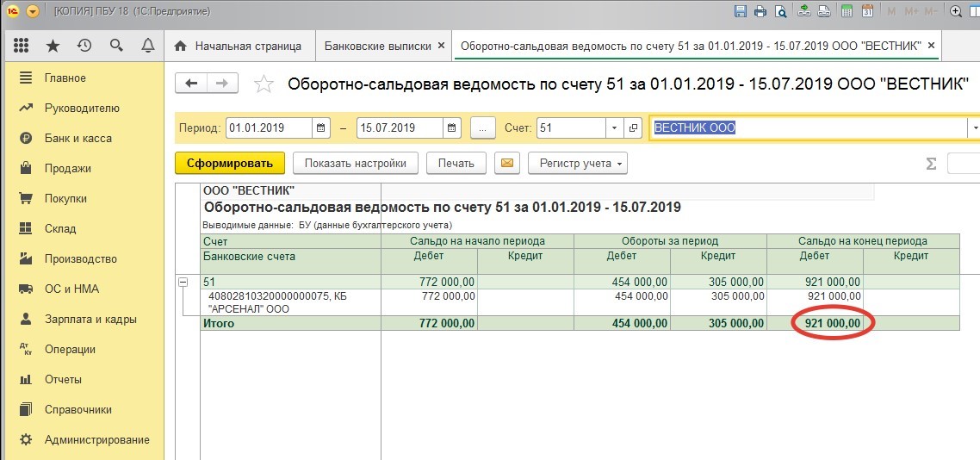Click the notifications bell icon
The width and height of the screenshot is (980, 460).
[x=147, y=46]
